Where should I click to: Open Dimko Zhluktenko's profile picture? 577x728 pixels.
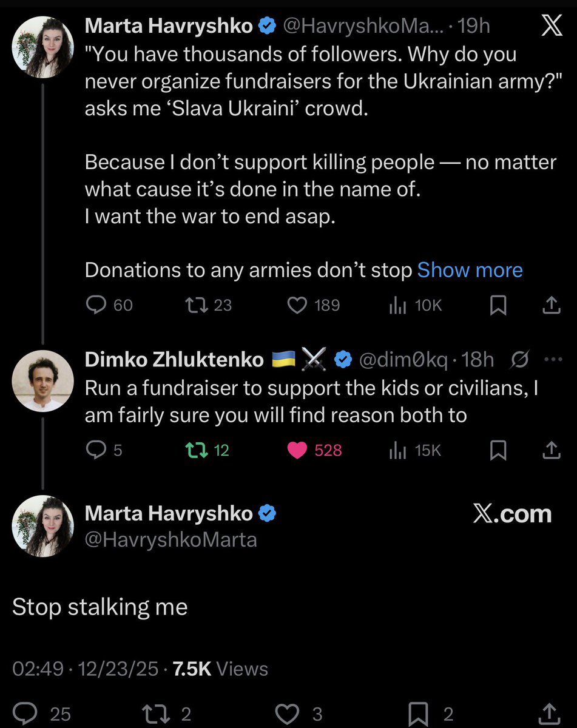42,381
